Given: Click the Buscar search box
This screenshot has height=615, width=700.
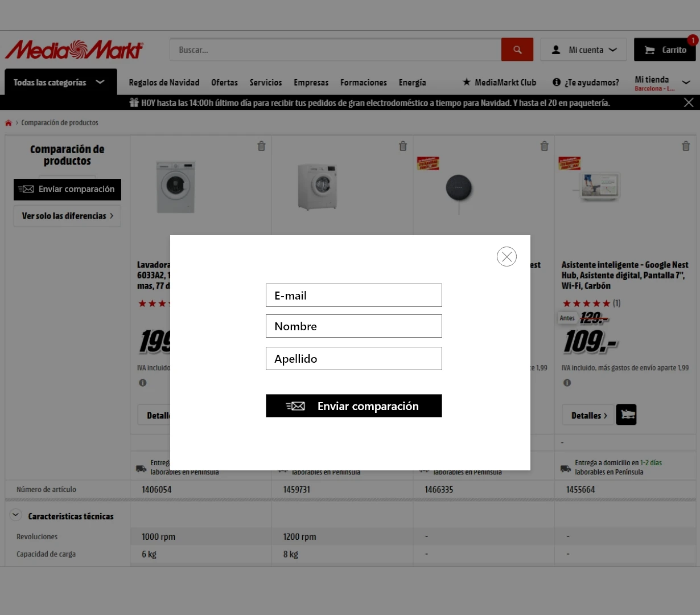Looking at the screenshot, I should (336, 50).
